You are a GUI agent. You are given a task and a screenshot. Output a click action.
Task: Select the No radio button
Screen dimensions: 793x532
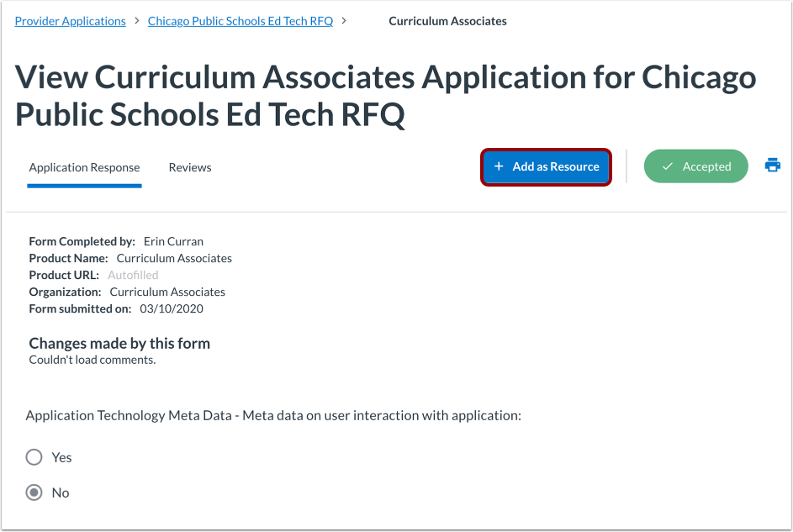34,492
